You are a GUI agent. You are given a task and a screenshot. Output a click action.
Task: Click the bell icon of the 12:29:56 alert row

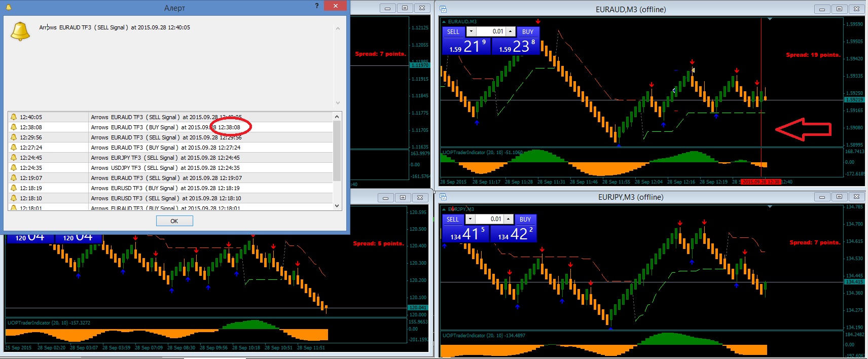point(14,137)
